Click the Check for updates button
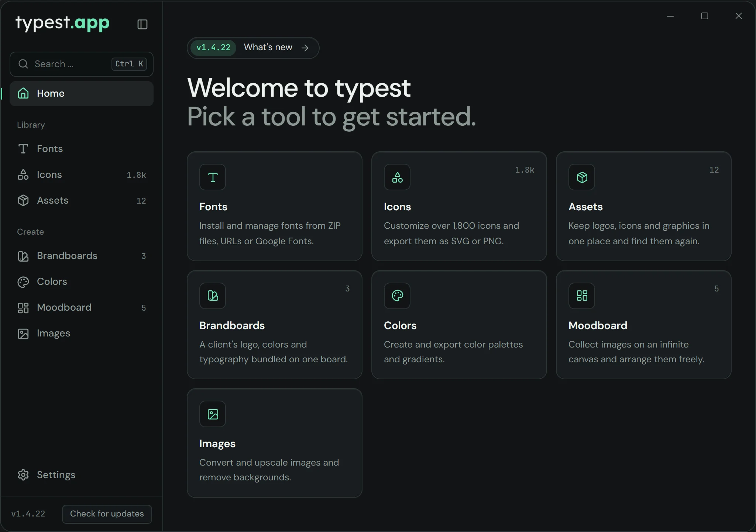The width and height of the screenshot is (756, 532). click(x=107, y=514)
